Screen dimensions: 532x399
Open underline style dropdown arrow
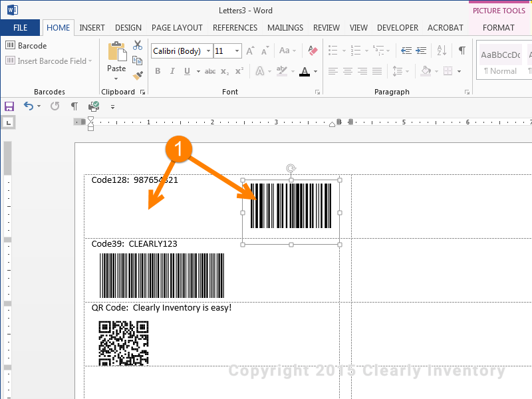(x=198, y=71)
